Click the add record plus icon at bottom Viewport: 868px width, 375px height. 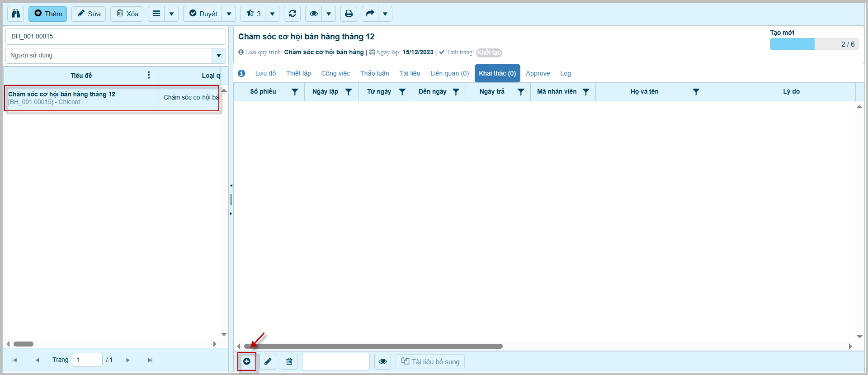pos(247,361)
